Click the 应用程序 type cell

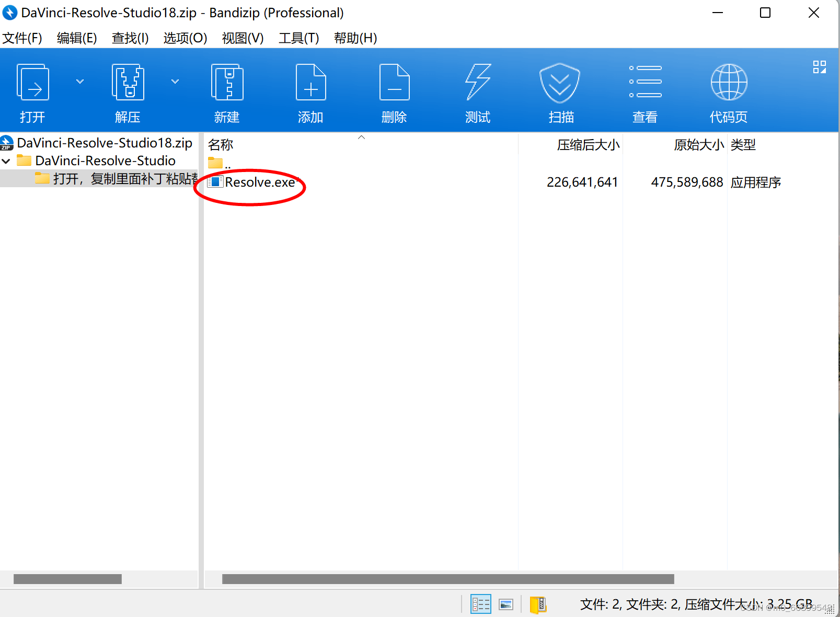(756, 182)
